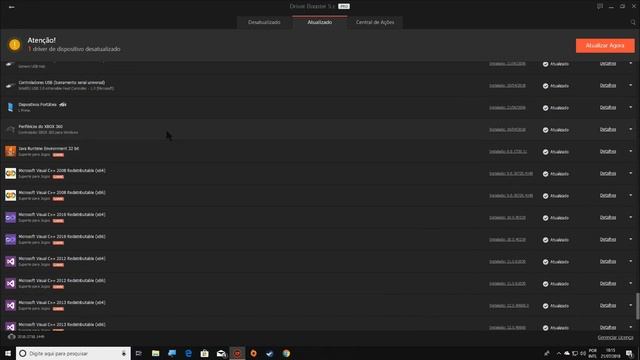Launch Google Chrome from the taskbar

coord(286,353)
